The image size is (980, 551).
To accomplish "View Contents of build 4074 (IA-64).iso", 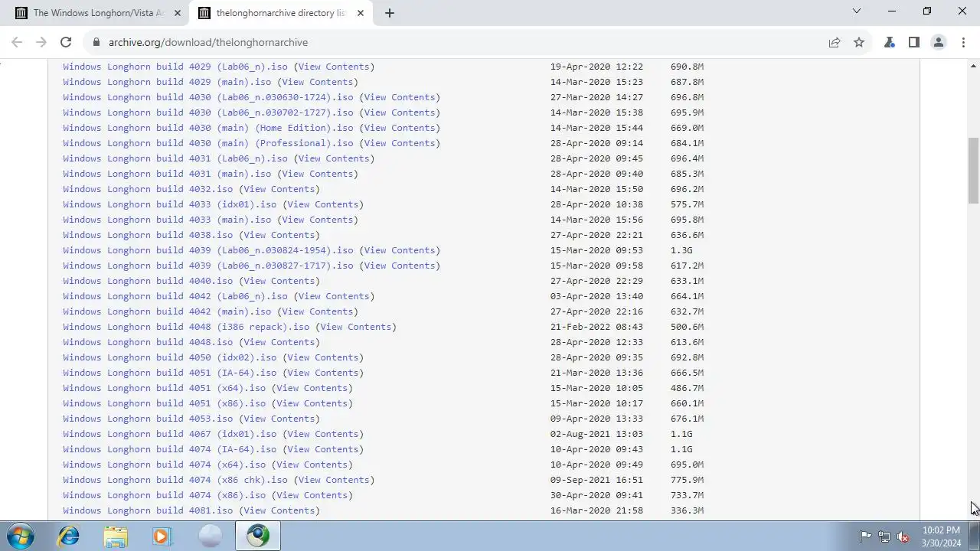I will (323, 449).
